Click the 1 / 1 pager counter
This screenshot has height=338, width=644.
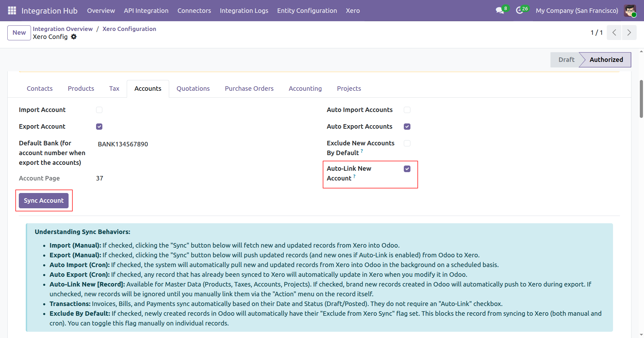597,33
